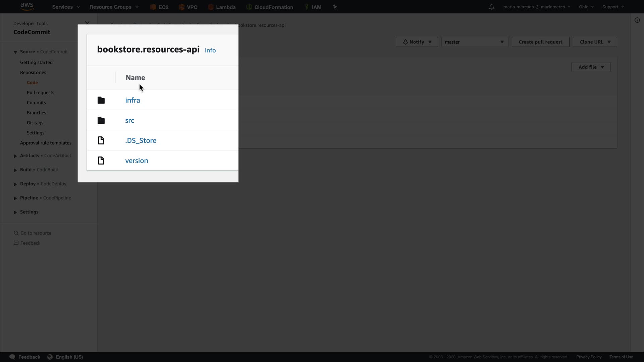Click the Create pull request button
644x362 pixels.
(540, 42)
